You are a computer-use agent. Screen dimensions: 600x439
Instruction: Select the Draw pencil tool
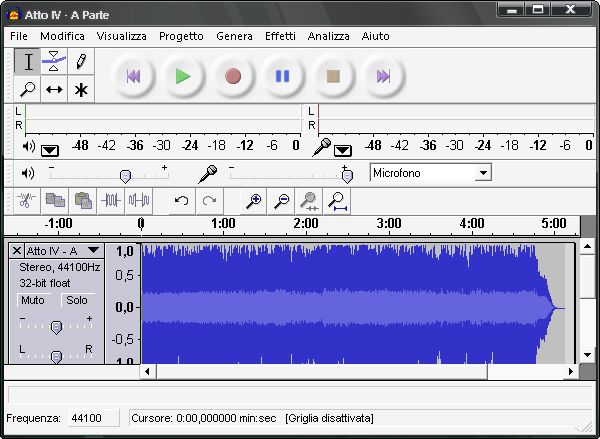(x=81, y=62)
